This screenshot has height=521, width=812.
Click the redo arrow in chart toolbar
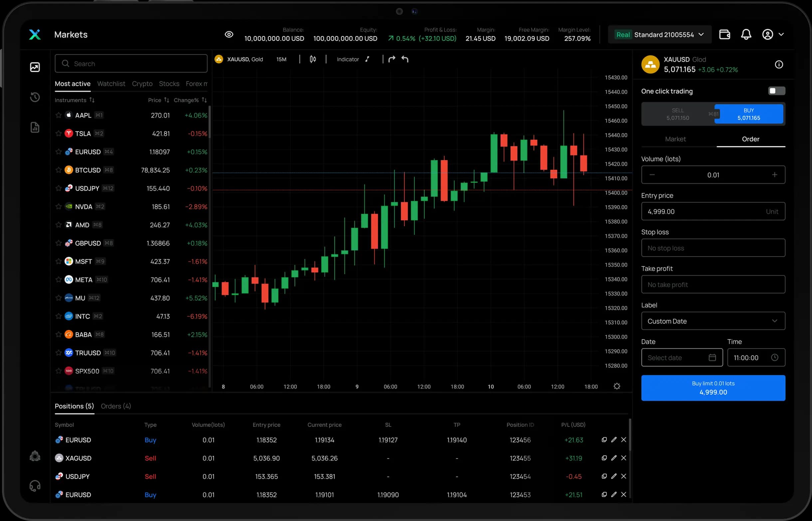coord(392,59)
